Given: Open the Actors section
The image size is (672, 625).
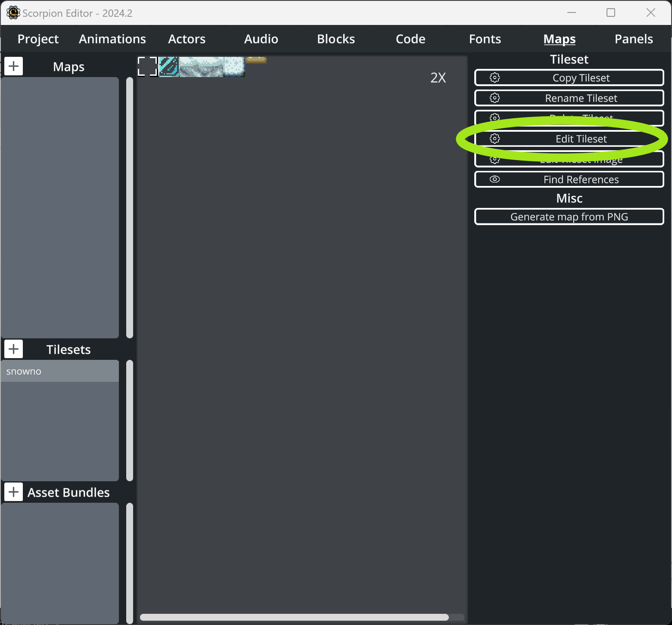Looking at the screenshot, I should [187, 39].
